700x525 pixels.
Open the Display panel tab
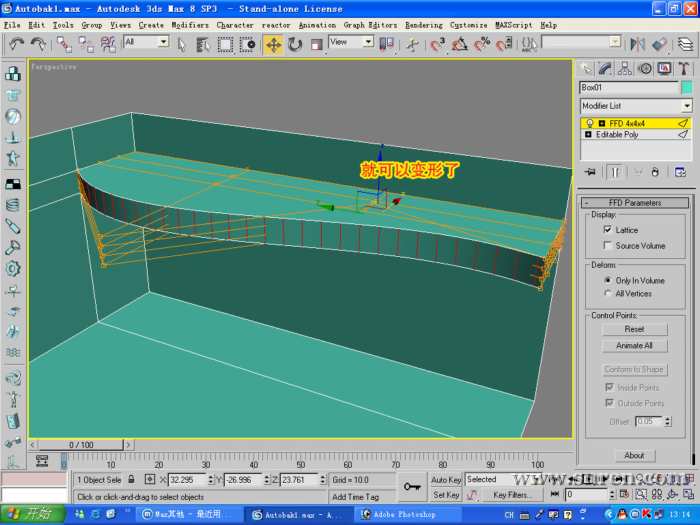(x=664, y=69)
